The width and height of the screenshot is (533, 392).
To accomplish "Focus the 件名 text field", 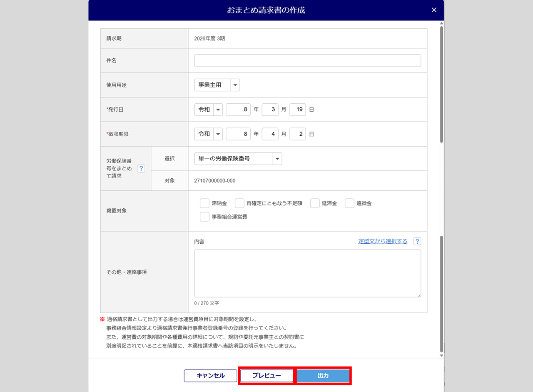I will point(308,60).
